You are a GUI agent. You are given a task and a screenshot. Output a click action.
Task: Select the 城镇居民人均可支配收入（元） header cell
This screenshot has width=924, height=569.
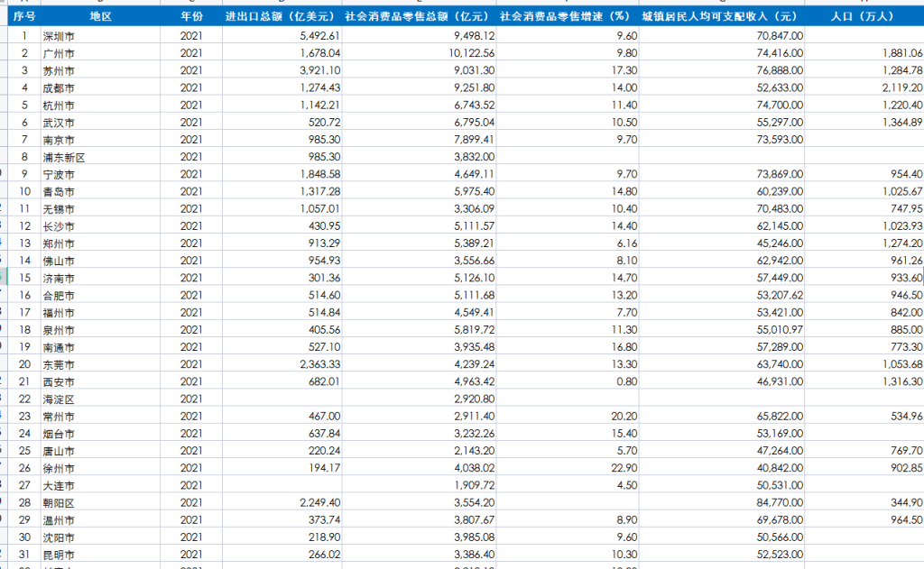[721, 16]
